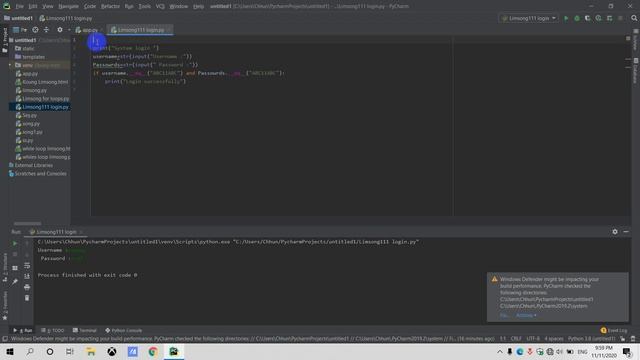
Task: Open the VCS menu
Action: [x=160, y=7]
